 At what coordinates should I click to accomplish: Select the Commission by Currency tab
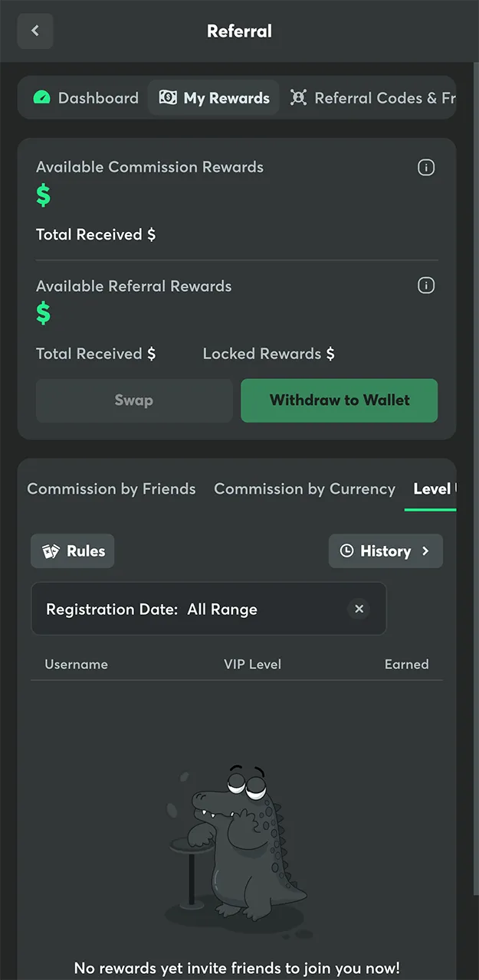point(304,488)
